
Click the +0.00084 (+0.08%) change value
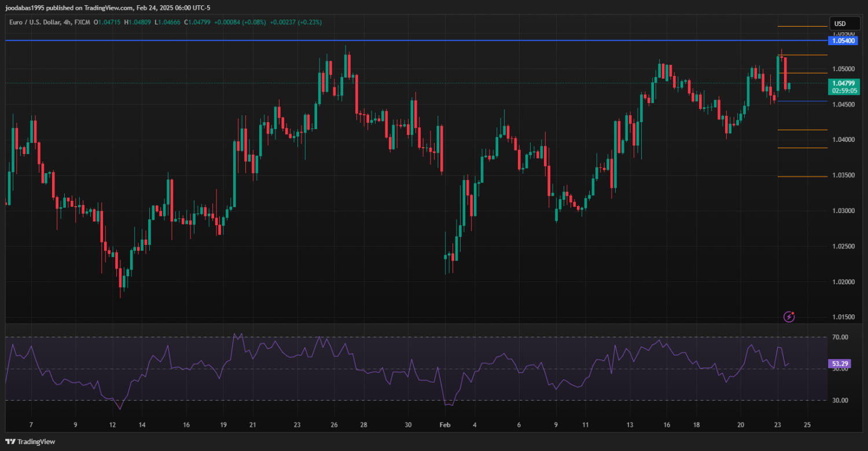point(240,22)
